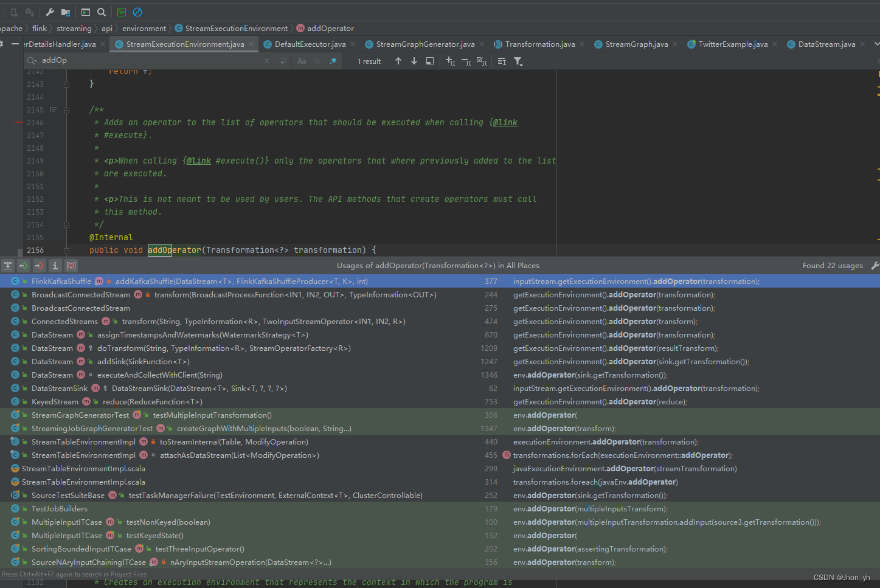
Task: Click 'api' breadcrumb
Action: [x=107, y=29]
